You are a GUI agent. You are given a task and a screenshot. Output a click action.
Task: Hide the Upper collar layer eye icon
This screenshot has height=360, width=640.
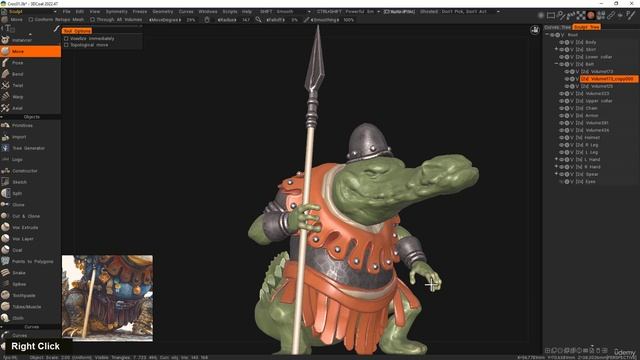click(x=561, y=101)
